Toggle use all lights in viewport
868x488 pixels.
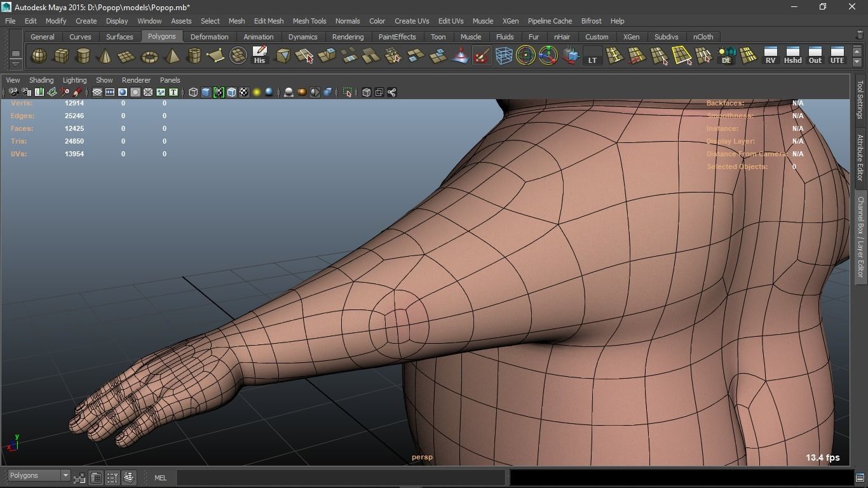[257, 92]
